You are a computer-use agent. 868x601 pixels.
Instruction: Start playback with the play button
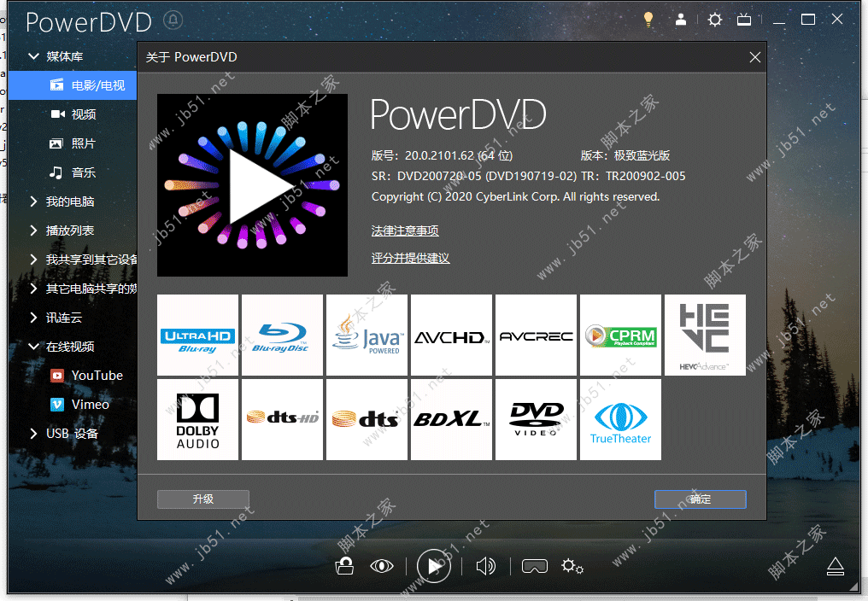[x=434, y=566]
